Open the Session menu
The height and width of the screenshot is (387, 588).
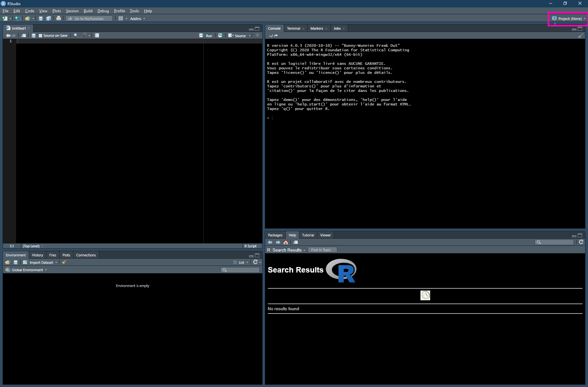[x=72, y=11]
